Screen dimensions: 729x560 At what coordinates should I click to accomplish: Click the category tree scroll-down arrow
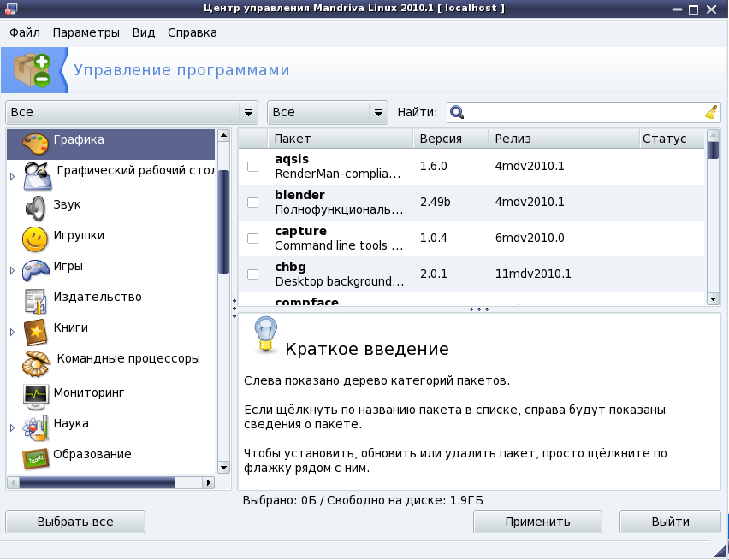pyautogui.click(x=223, y=468)
